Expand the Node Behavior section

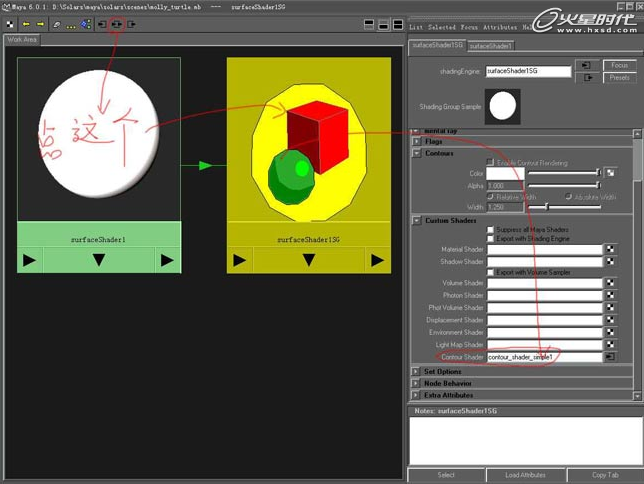click(416, 383)
